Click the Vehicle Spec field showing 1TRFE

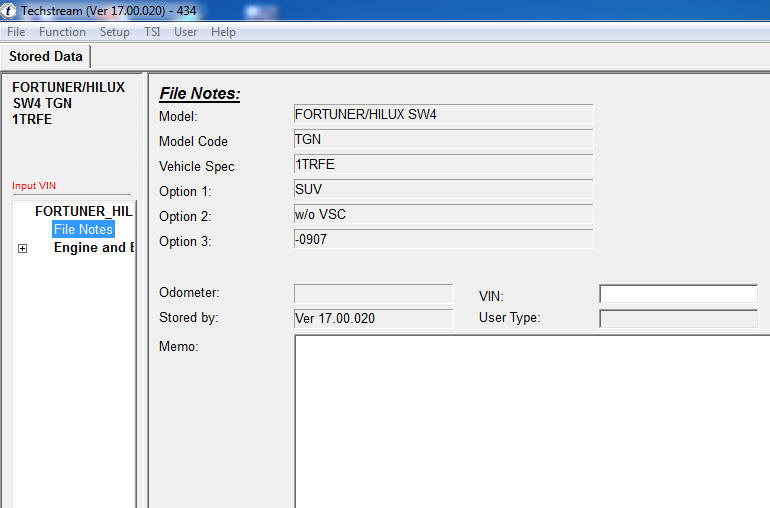pyautogui.click(x=443, y=165)
